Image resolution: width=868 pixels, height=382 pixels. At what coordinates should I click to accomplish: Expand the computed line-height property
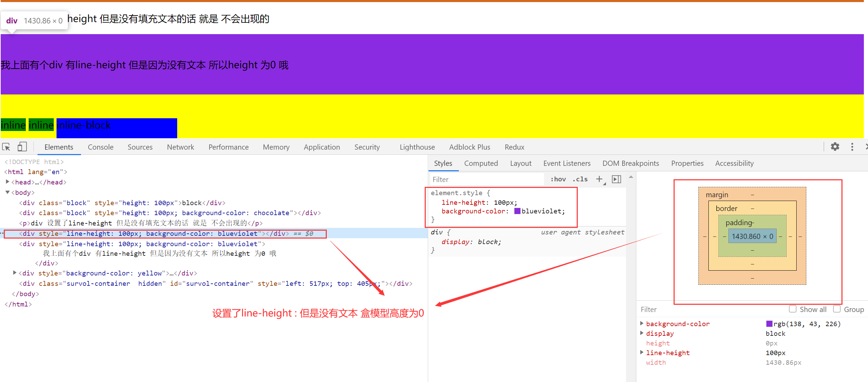(642, 352)
